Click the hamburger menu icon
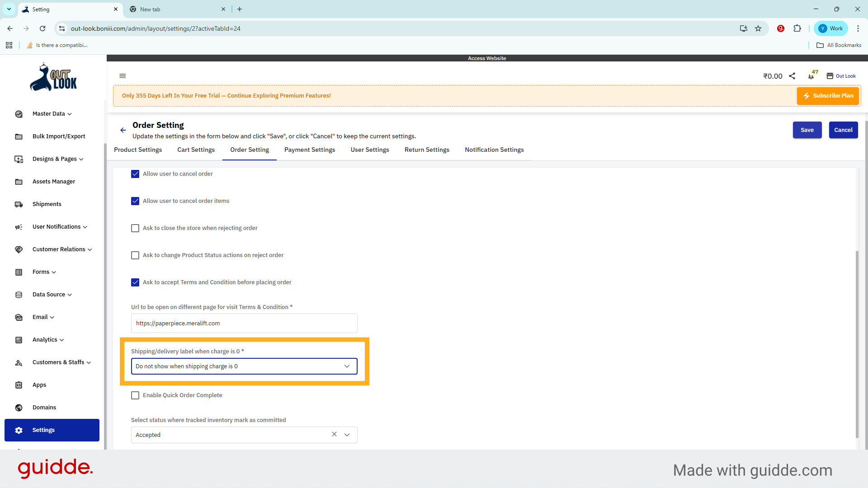Screen dimensions: 868x488 point(123,75)
